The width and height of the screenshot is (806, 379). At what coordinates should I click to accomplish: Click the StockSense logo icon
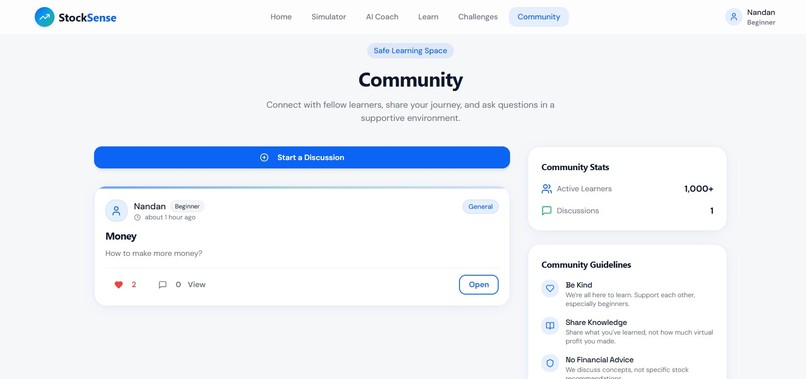(45, 17)
